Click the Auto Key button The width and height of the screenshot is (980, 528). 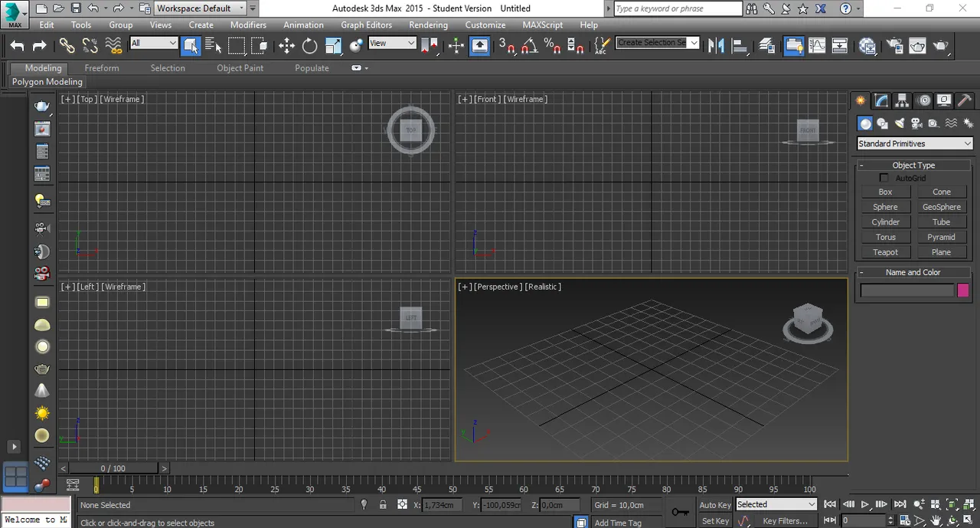[x=715, y=505]
